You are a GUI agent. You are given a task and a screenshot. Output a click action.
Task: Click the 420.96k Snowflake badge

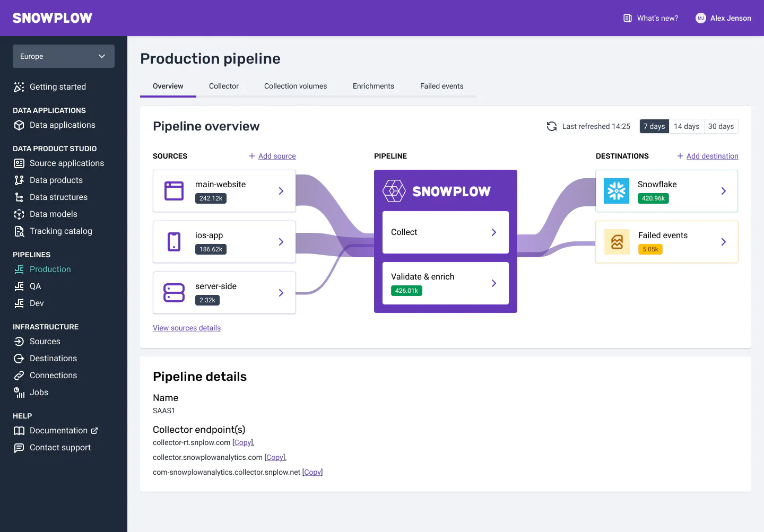(x=653, y=198)
